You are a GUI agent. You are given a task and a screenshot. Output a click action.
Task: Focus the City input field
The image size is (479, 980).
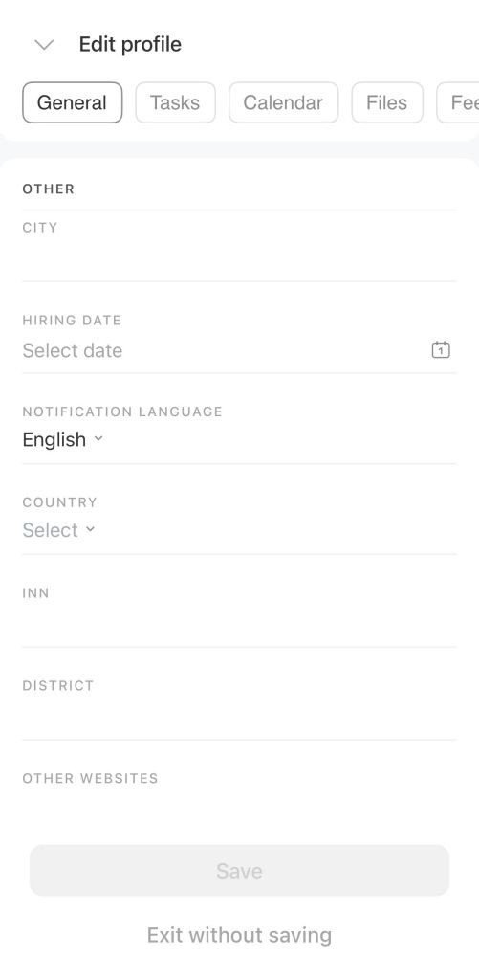tap(239, 258)
